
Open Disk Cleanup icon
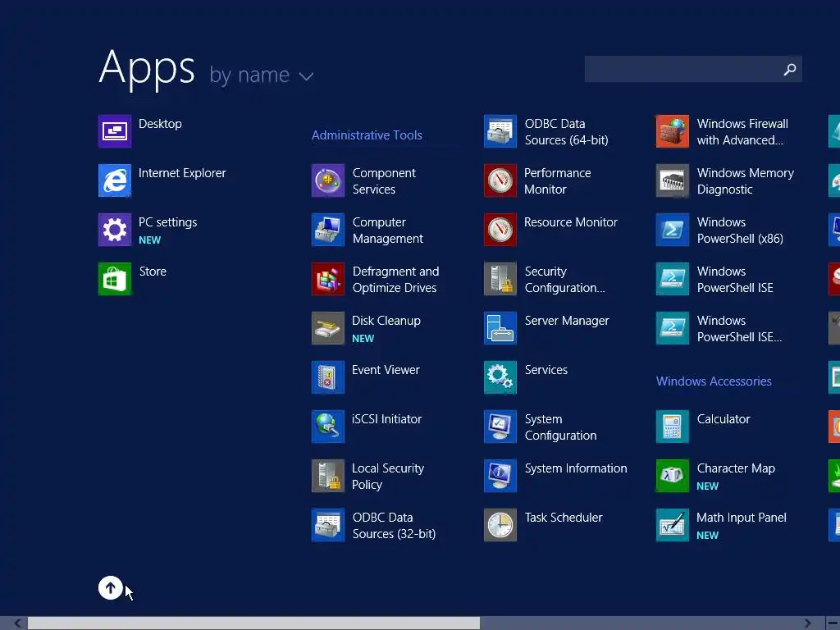coord(328,328)
